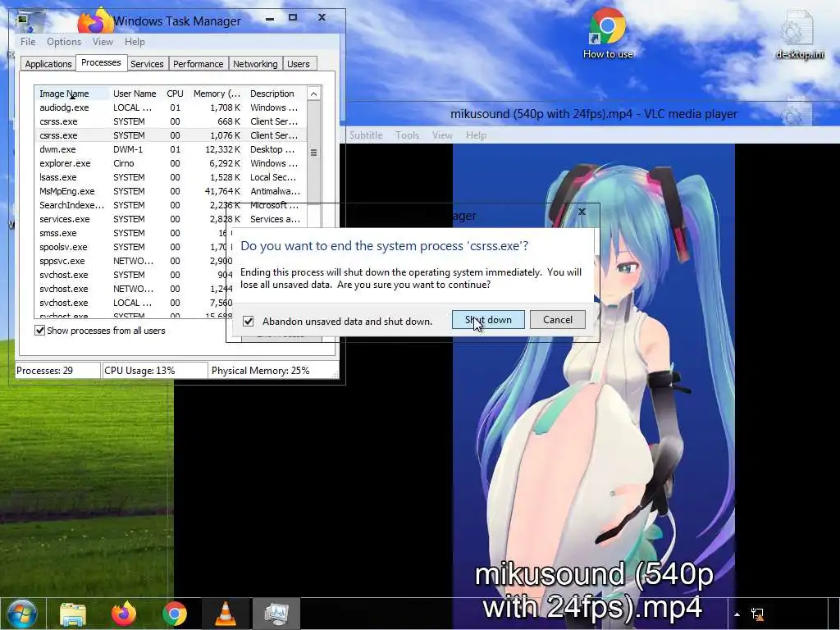Click the Windows Start orb
840x630 pixels.
[22, 614]
